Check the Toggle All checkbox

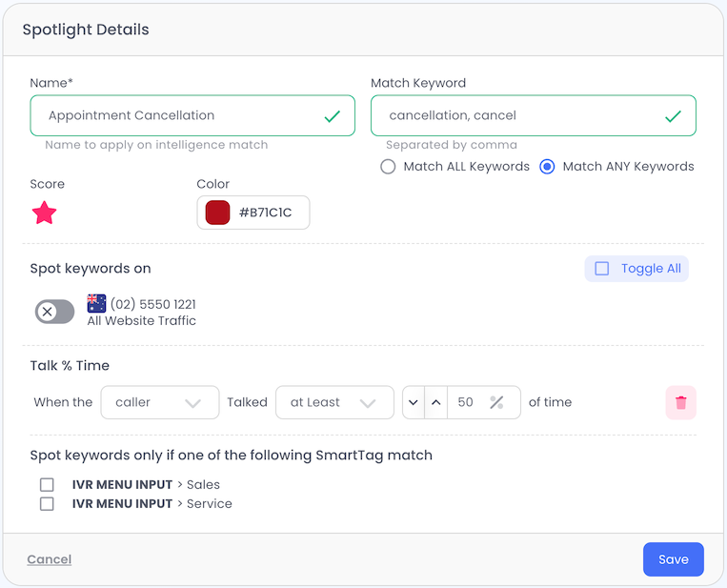click(x=602, y=269)
